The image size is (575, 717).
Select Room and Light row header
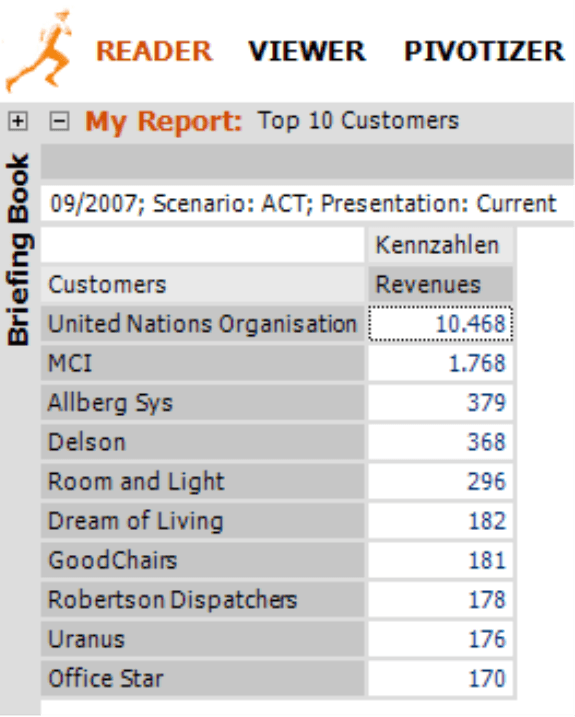coord(203,481)
